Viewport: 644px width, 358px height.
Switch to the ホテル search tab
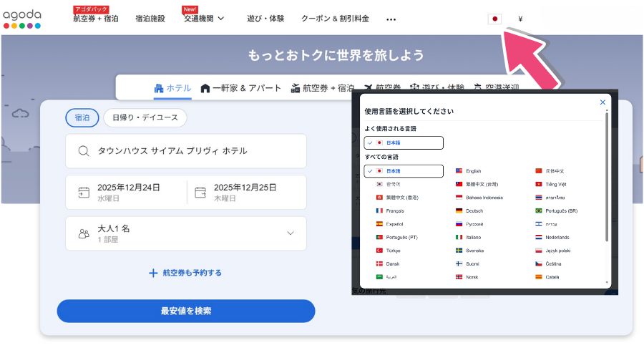(x=172, y=88)
